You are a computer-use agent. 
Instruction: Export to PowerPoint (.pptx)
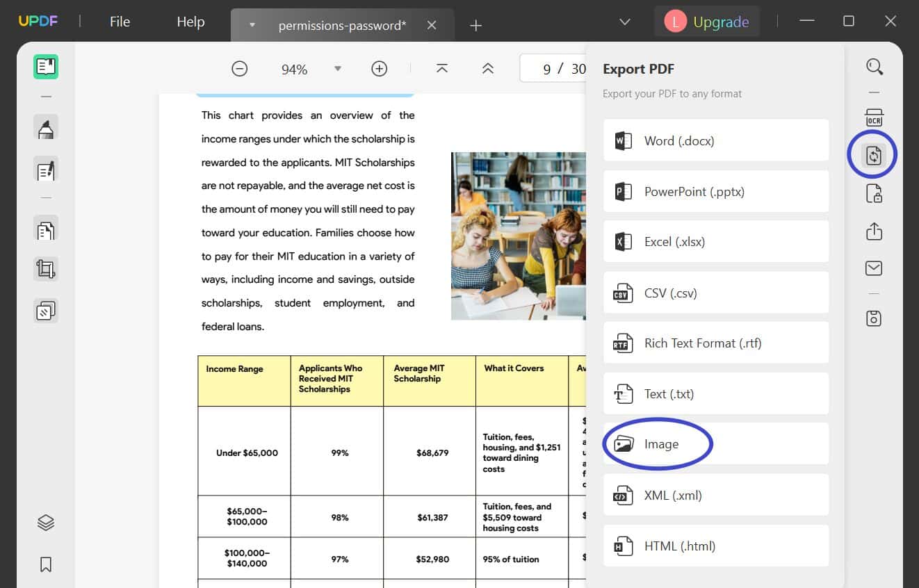(716, 191)
